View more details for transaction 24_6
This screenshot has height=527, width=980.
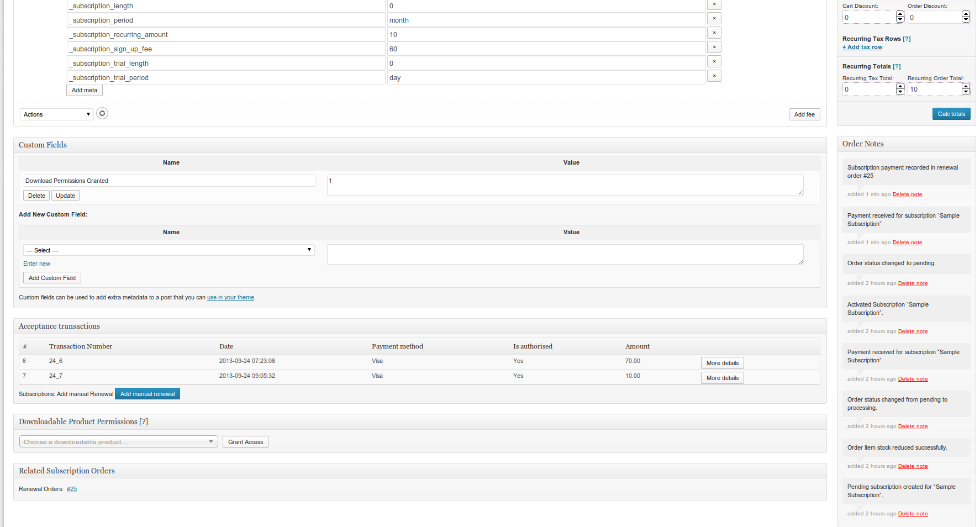(722, 362)
